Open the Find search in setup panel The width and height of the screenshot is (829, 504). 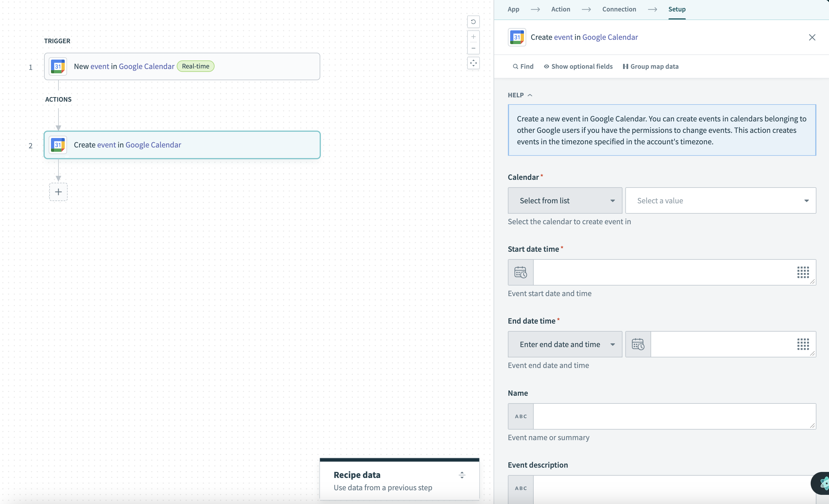click(x=523, y=67)
